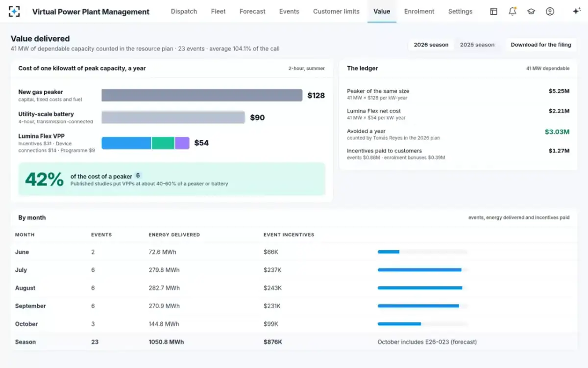Select the 2026 season toggle
Screen dimensions: 588x368
click(x=431, y=45)
